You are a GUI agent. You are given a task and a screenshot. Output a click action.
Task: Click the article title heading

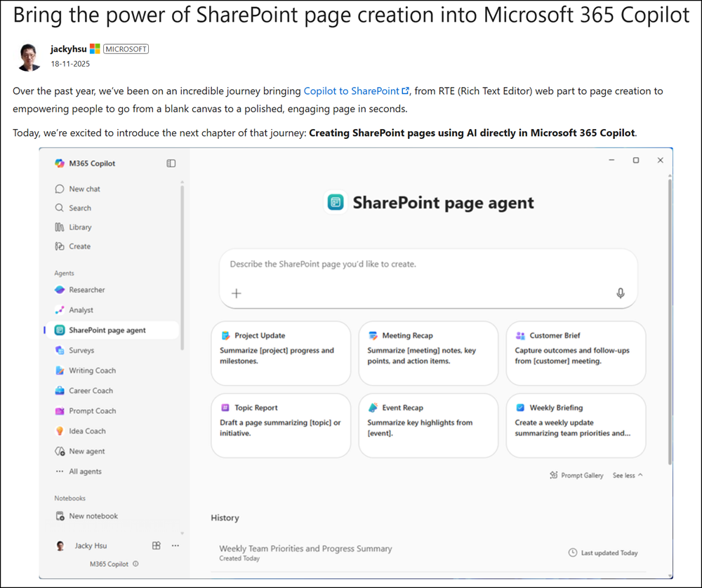click(x=351, y=15)
